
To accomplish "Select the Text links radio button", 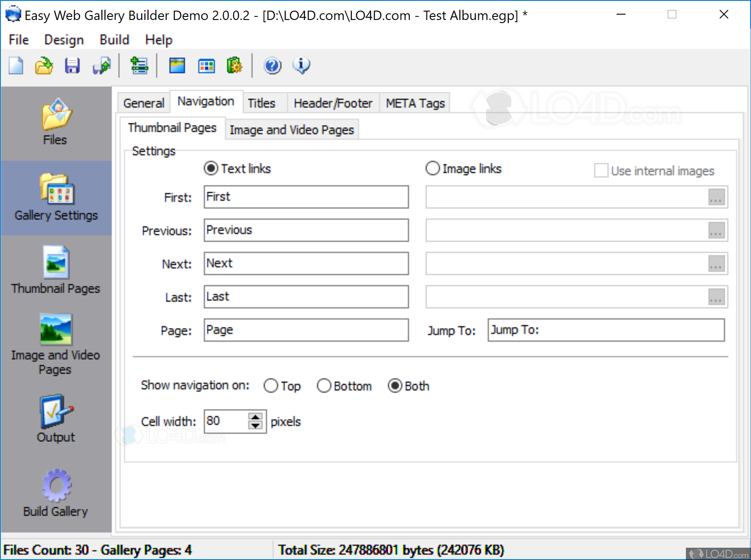I will pos(211,168).
